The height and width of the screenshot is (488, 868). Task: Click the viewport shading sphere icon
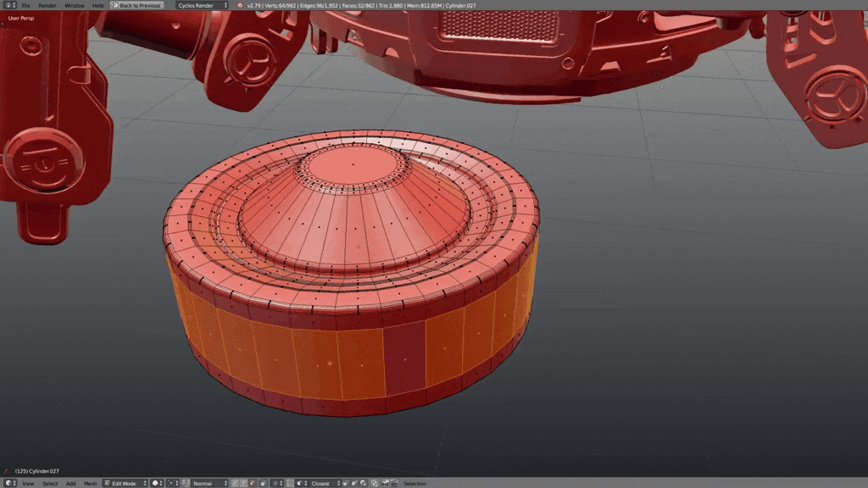[157, 483]
